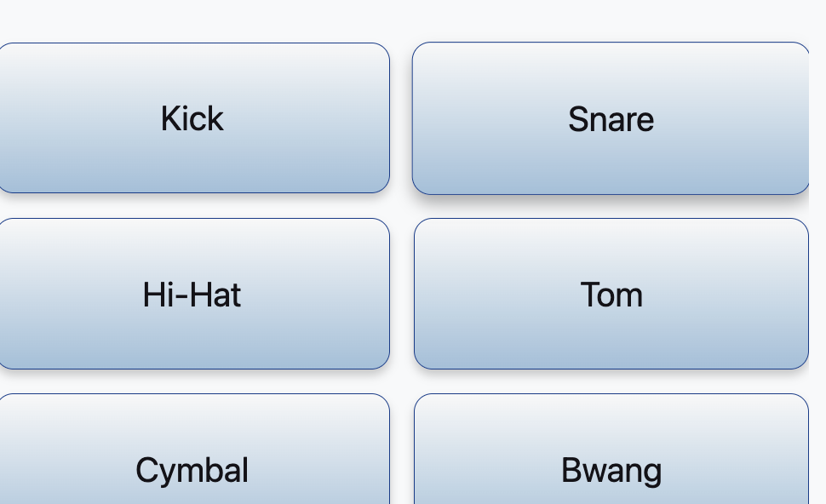Play the Kick sound
Viewport: 826px width, 504px height.
pyautogui.click(x=192, y=118)
